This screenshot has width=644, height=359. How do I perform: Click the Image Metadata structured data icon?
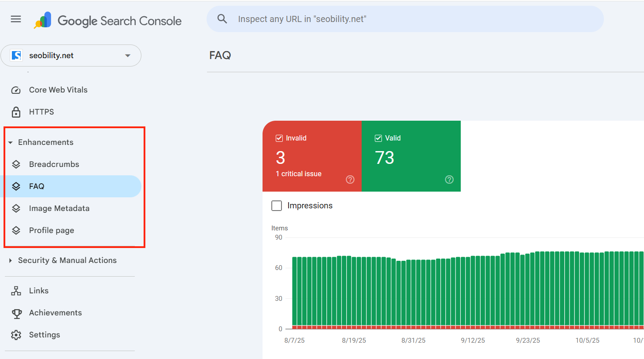[16, 208]
